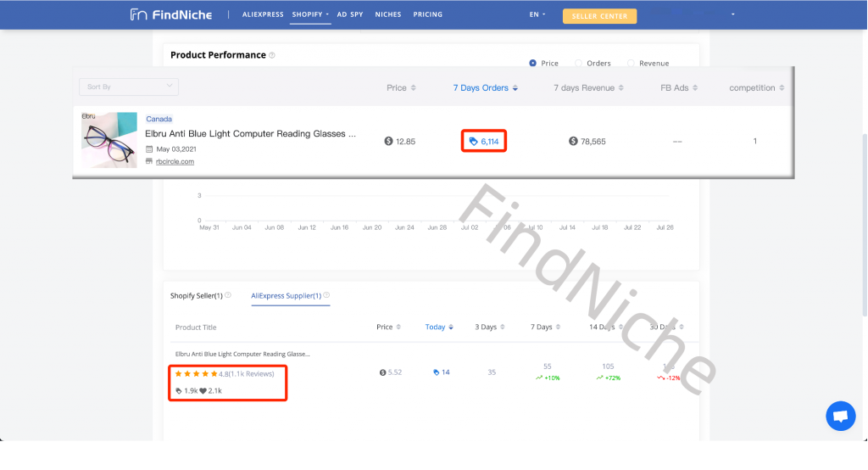The image size is (868, 470).
Task: Open the account dropdown arrow
Action: click(x=733, y=14)
